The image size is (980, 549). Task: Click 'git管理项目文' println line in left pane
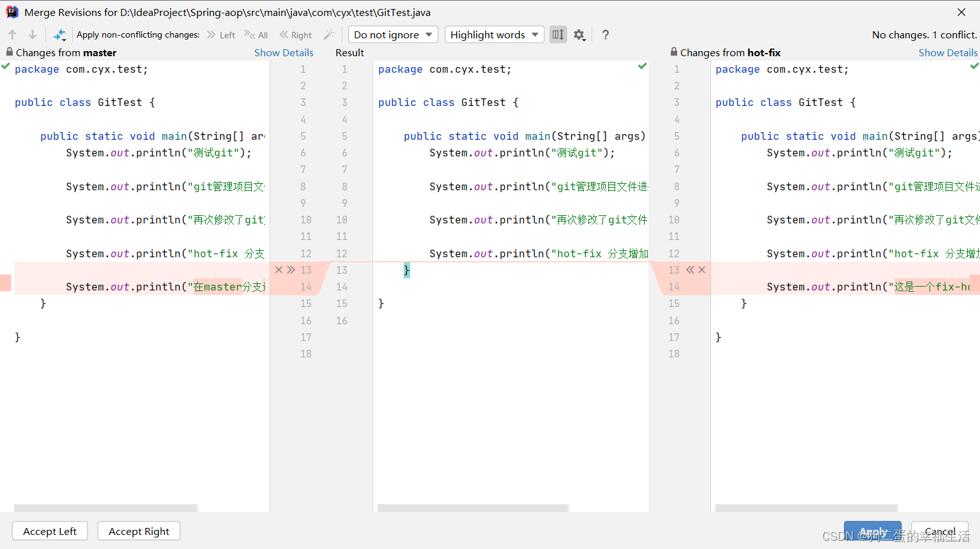point(165,186)
